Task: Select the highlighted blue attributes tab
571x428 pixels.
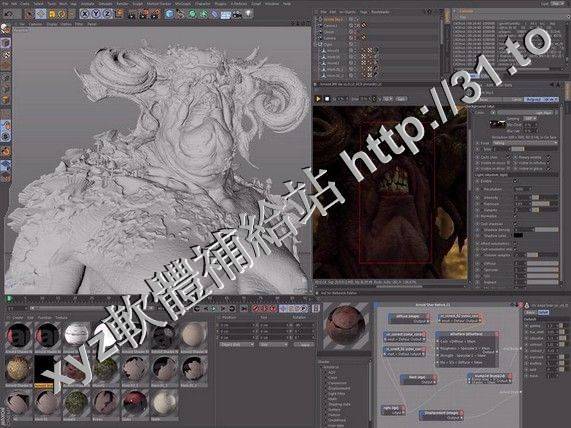Action: click(541, 99)
